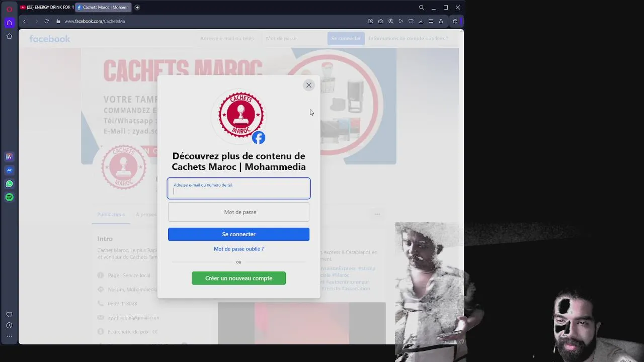
Task: Open the Mot de passe oublié link
Action: point(239,249)
